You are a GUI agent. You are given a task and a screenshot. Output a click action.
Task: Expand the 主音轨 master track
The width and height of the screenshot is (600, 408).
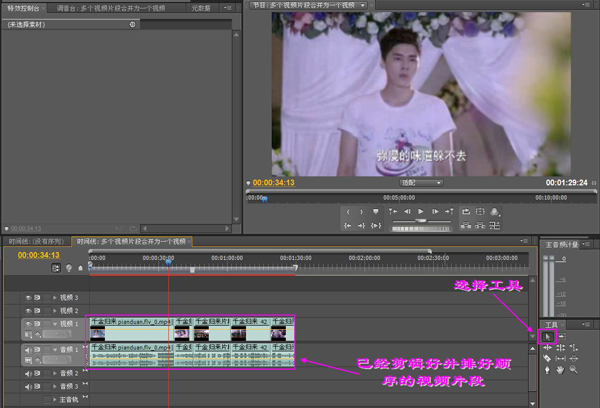(x=55, y=400)
